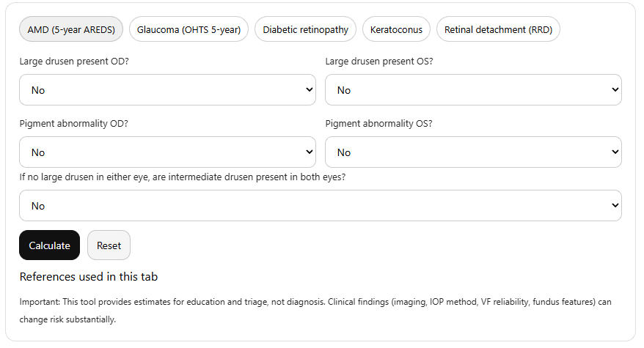Select the Diabetic retinopathy tab
Image resolution: width=644 pixels, height=348 pixels.
click(x=306, y=30)
